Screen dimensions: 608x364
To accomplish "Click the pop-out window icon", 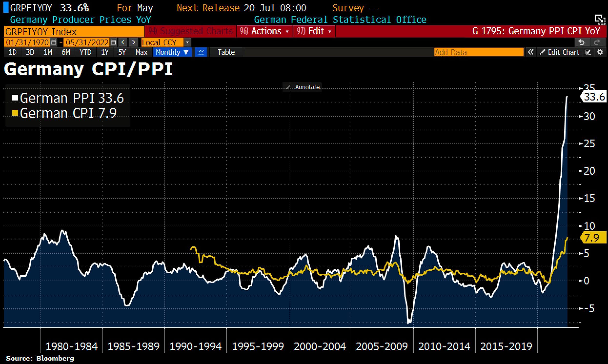I will 600,20.
